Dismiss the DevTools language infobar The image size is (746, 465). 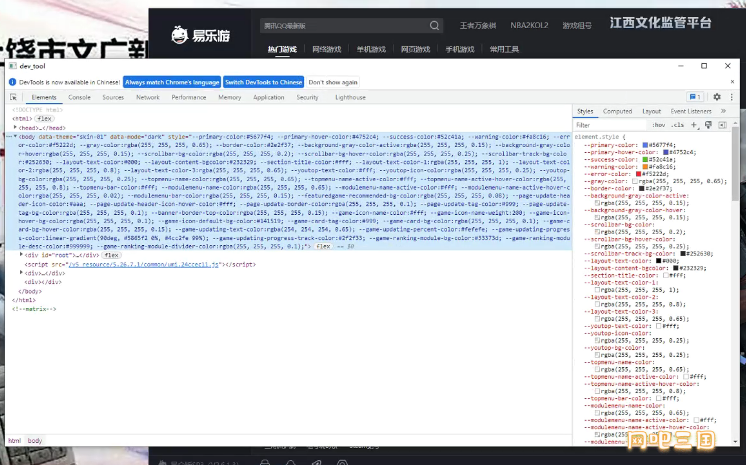point(732,82)
